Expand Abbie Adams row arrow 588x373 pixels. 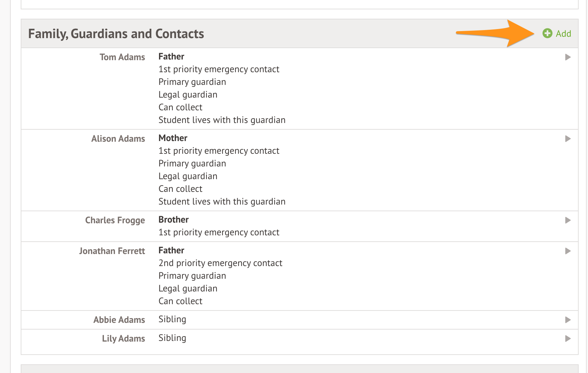pyautogui.click(x=568, y=320)
